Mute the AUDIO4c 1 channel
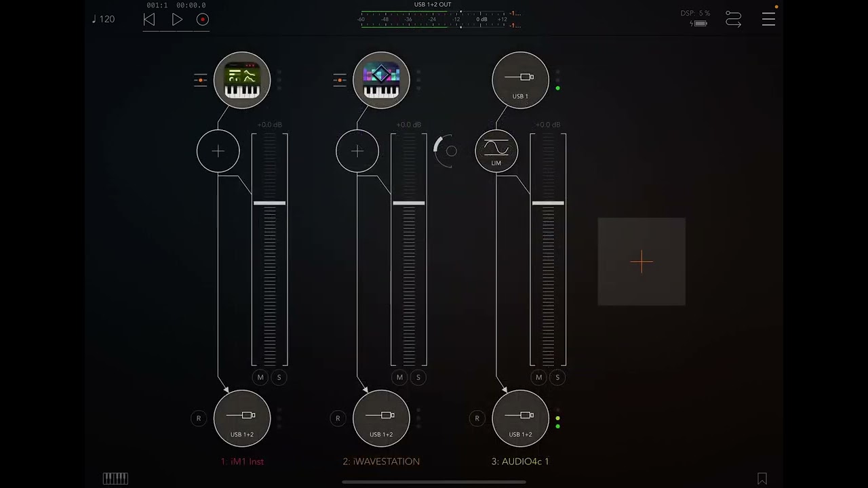The height and width of the screenshot is (488, 868). coord(539,378)
